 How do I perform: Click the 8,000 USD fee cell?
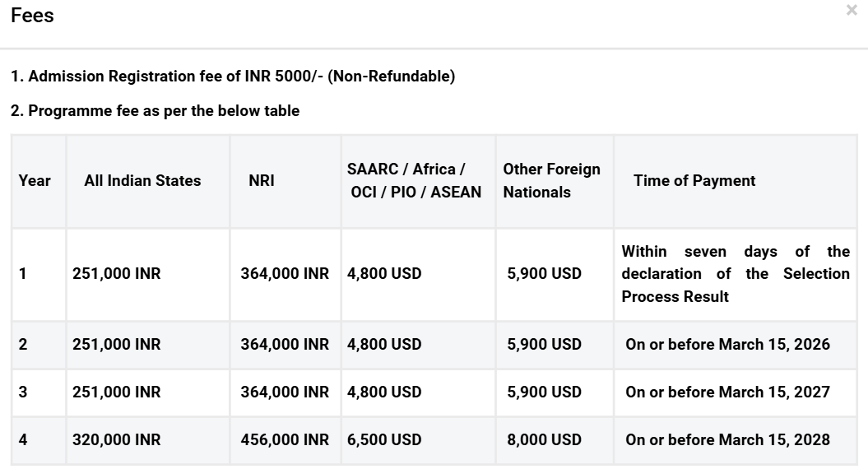(544, 440)
